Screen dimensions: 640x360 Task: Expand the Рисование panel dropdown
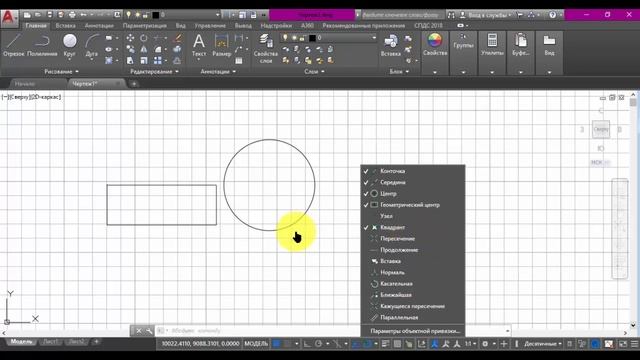click(x=61, y=71)
